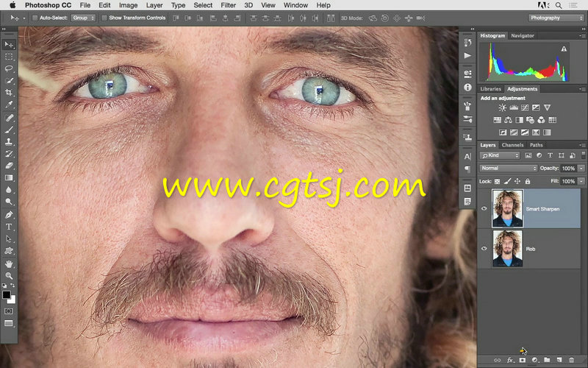Toggle lock transparent pixels

498,181
